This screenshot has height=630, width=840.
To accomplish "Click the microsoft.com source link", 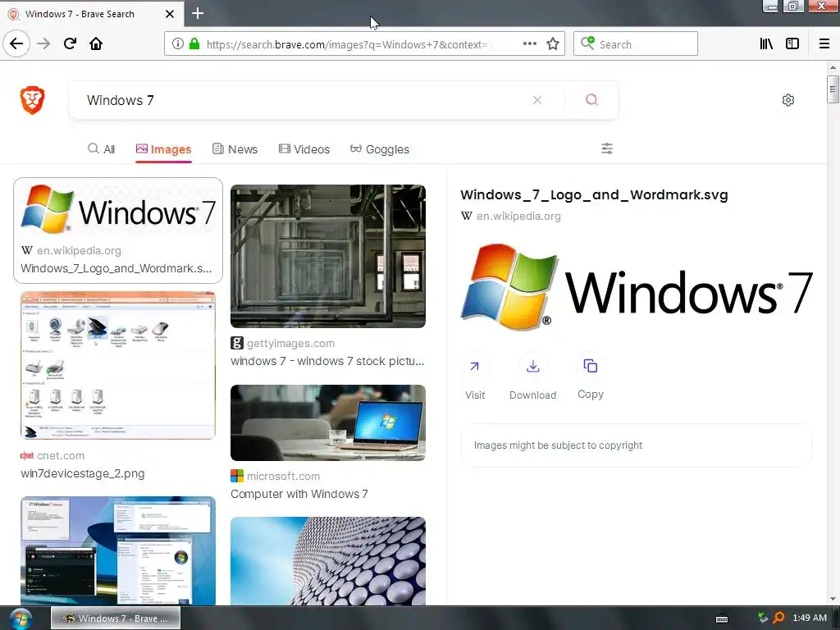I will (x=283, y=476).
